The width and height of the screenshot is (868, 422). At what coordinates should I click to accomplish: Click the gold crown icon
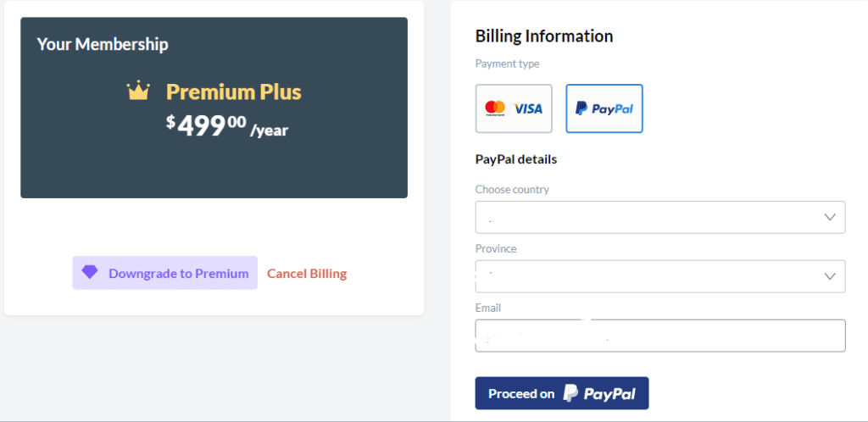coord(138,91)
